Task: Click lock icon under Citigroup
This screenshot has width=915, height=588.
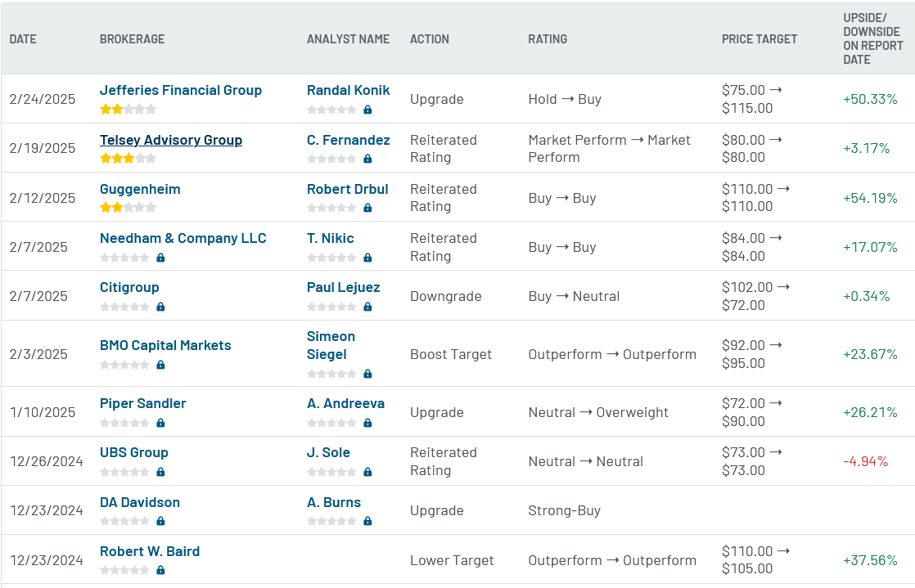Action: (x=160, y=306)
